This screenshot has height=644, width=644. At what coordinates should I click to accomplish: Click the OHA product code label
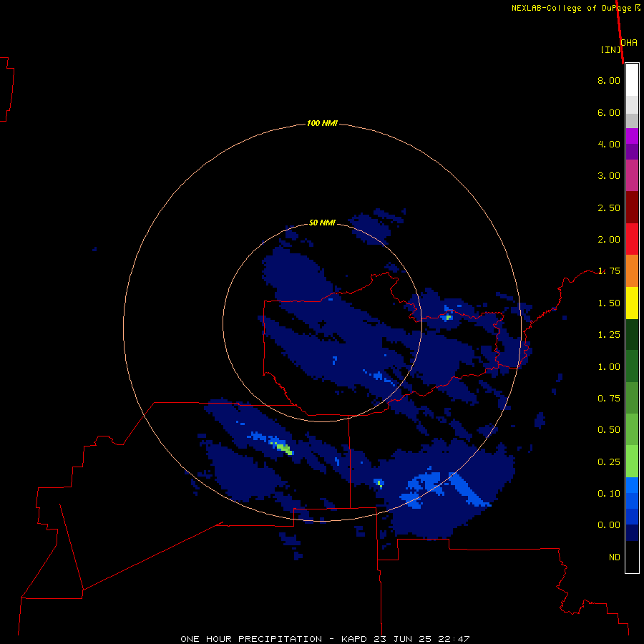coord(629,43)
